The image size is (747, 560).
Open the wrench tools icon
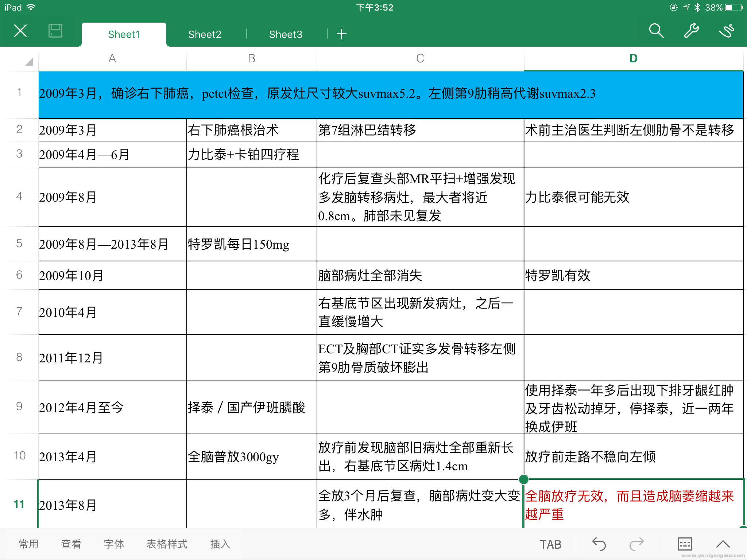coord(691,31)
